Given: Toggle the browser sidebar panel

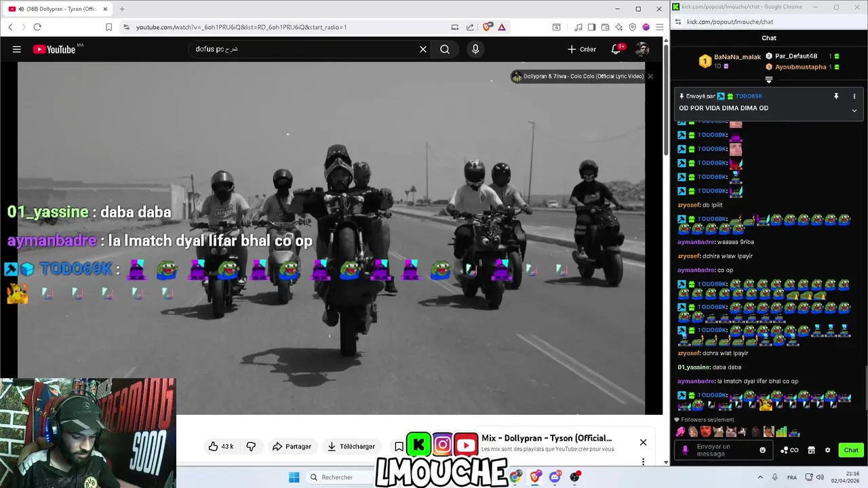Looking at the screenshot, I should click(x=591, y=27).
